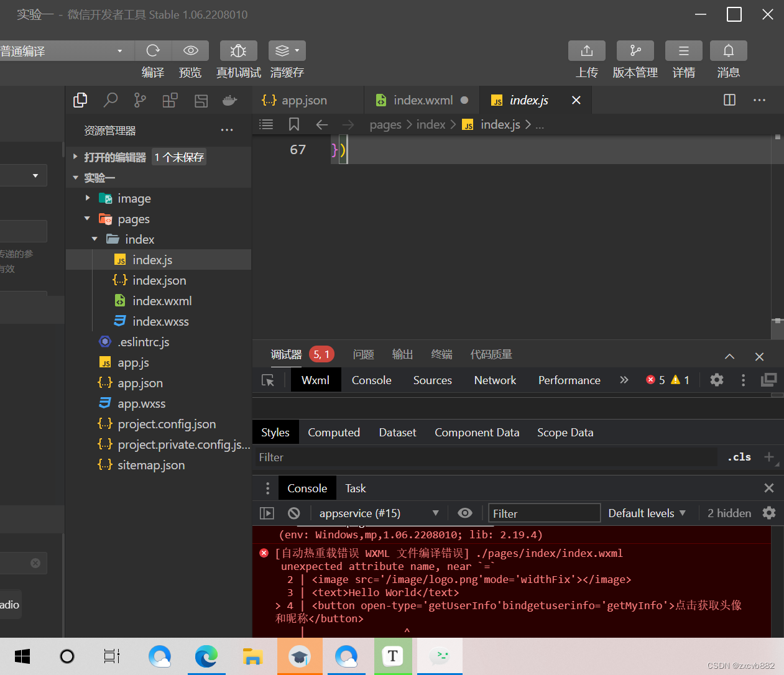Collapse the index folder
The image size is (784, 675).
(95, 239)
